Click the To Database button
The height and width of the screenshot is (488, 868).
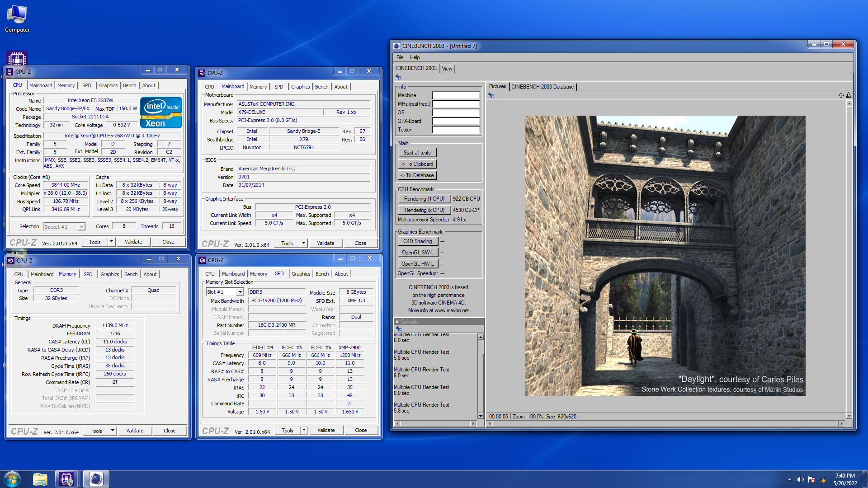click(x=417, y=175)
